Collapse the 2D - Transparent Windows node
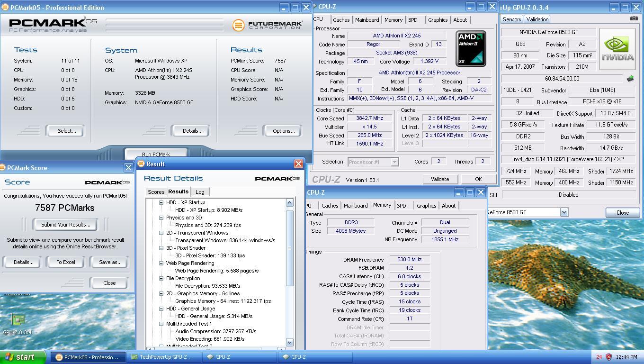Image resolution: width=644 pixels, height=364 pixels. [x=161, y=233]
